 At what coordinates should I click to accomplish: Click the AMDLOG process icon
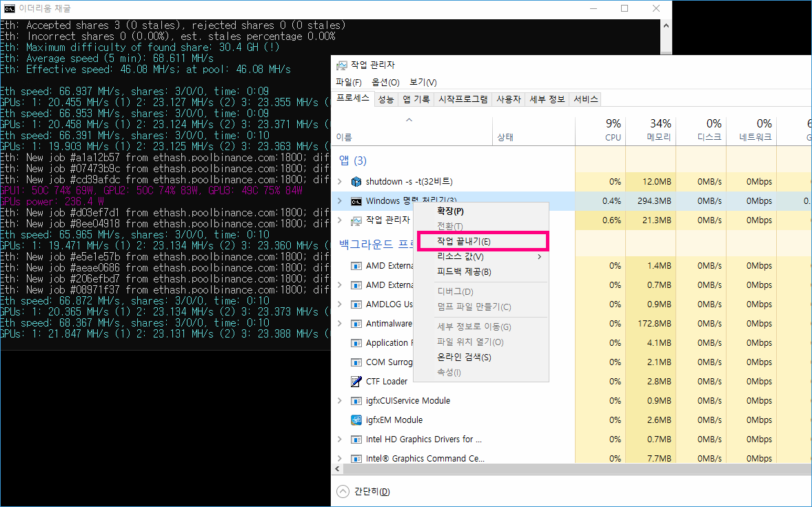[x=356, y=304]
